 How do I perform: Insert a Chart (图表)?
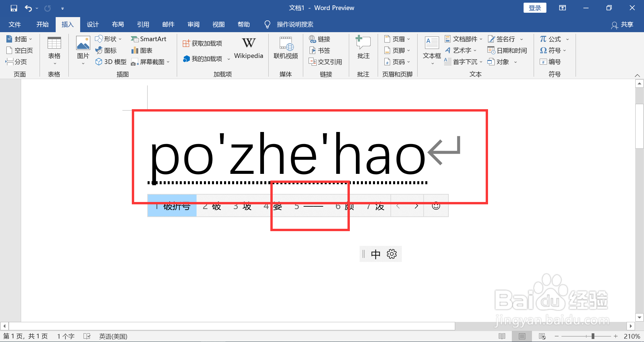pos(142,50)
